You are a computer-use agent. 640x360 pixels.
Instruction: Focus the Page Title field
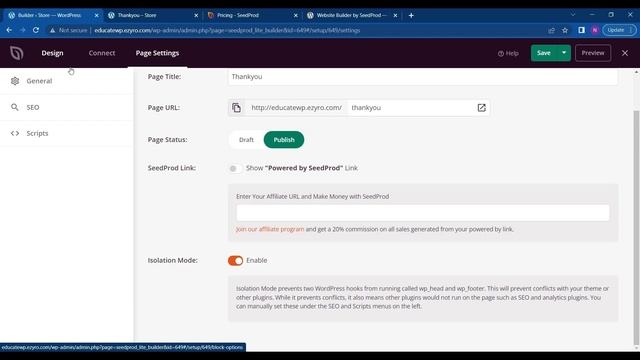422,77
